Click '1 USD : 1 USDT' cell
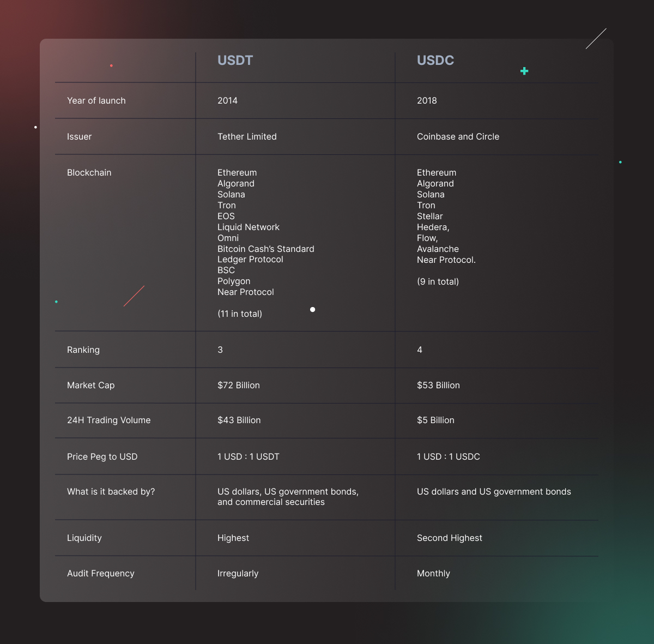This screenshot has height=644, width=654. coord(249,456)
